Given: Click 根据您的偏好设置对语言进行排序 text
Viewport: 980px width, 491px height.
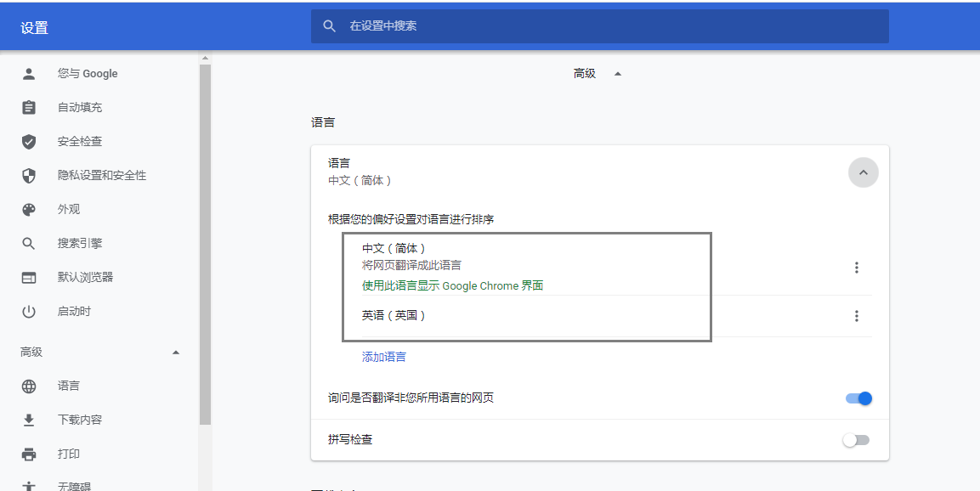Looking at the screenshot, I should pyautogui.click(x=411, y=220).
